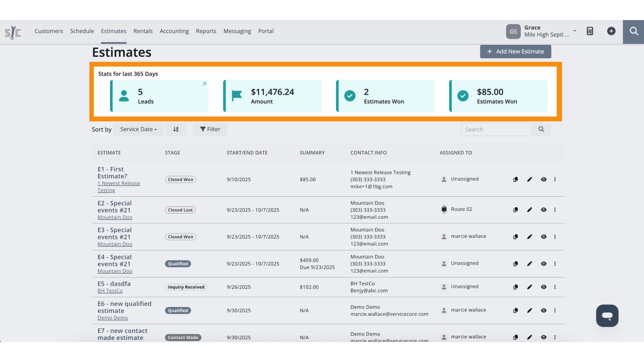Duplicate the E1 First Estimate row
This screenshot has width=644, height=362.
515,179
